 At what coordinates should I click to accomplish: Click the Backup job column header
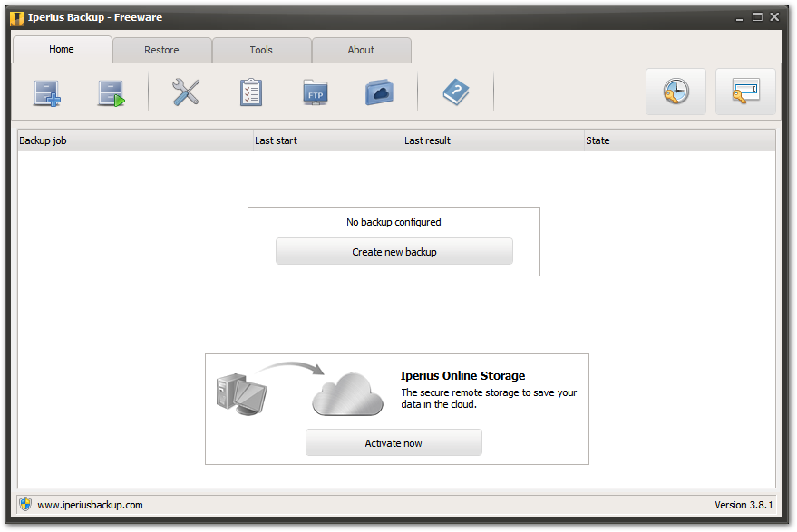coord(135,140)
